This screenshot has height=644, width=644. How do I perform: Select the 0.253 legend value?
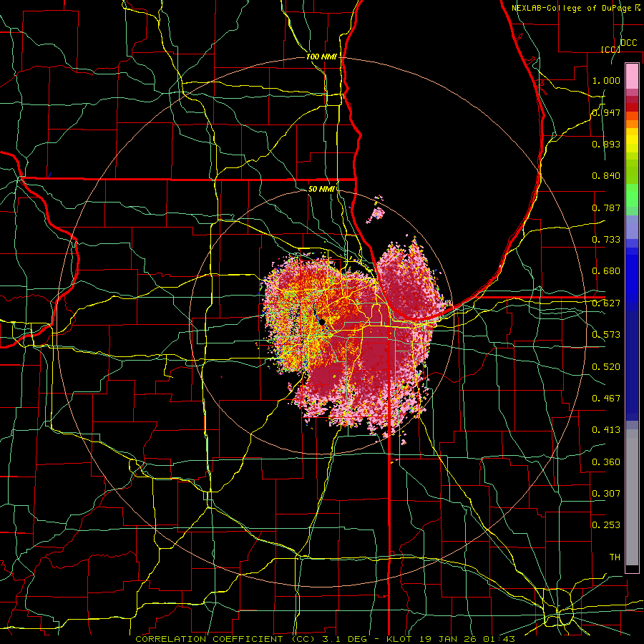point(606,525)
